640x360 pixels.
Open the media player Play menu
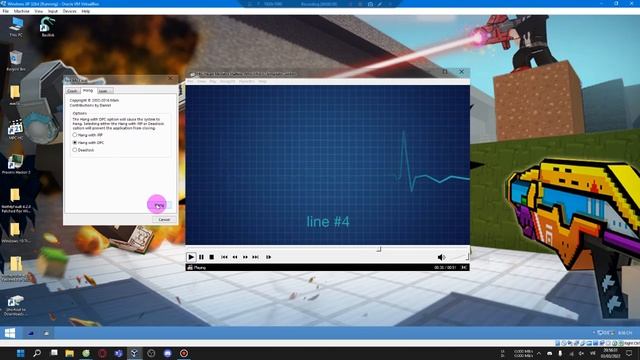[x=213, y=81]
